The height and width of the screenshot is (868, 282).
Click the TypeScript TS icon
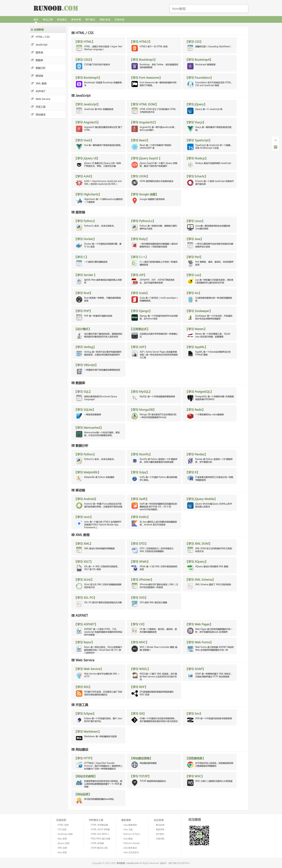pos(190,147)
